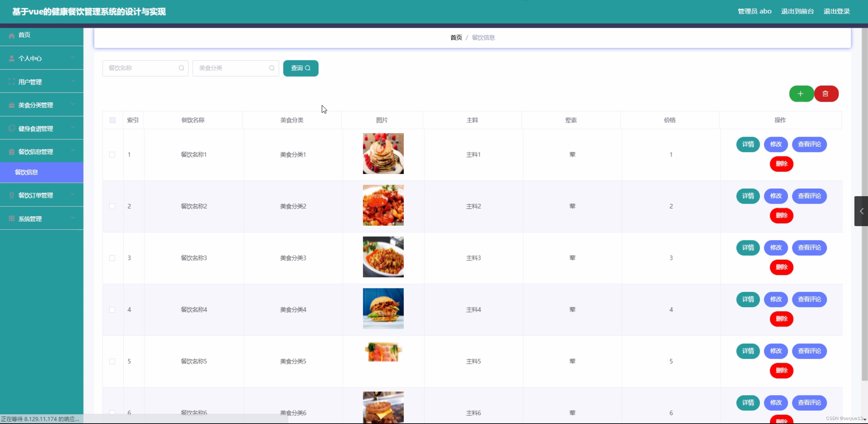868x424 pixels.
Task: Open the 餐饮信息 submenu item
Action: [x=27, y=172]
